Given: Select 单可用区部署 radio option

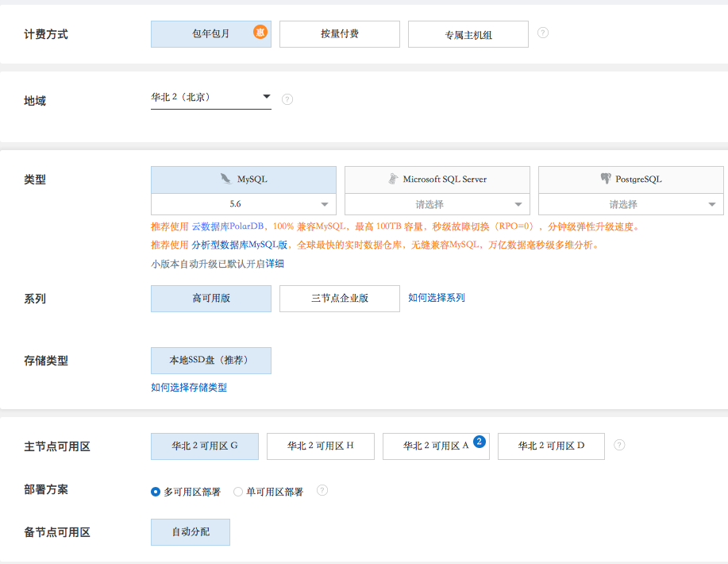Looking at the screenshot, I should [238, 492].
